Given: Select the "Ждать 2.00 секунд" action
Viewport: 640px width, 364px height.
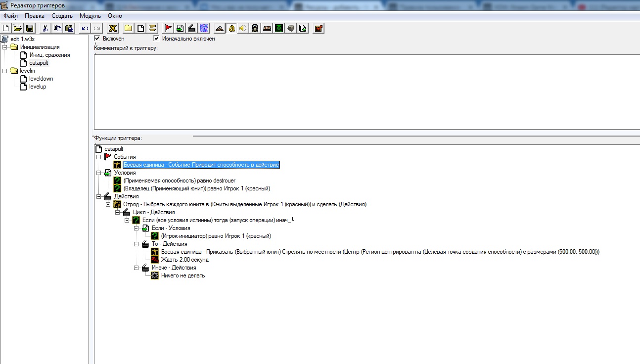Looking at the screenshot, I should 185,260.
